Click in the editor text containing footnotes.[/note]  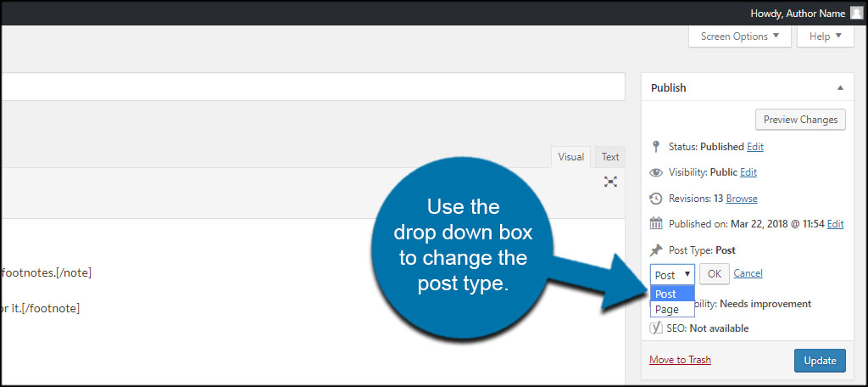pyautogui.click(x=47, y=272)
